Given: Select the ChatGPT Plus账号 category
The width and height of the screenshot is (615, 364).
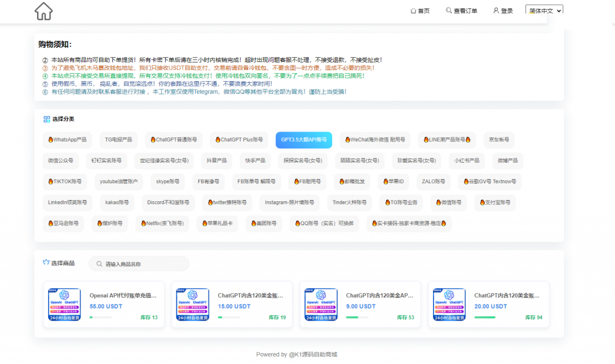Looking at the screenshot, I should [x=240, y=139].
